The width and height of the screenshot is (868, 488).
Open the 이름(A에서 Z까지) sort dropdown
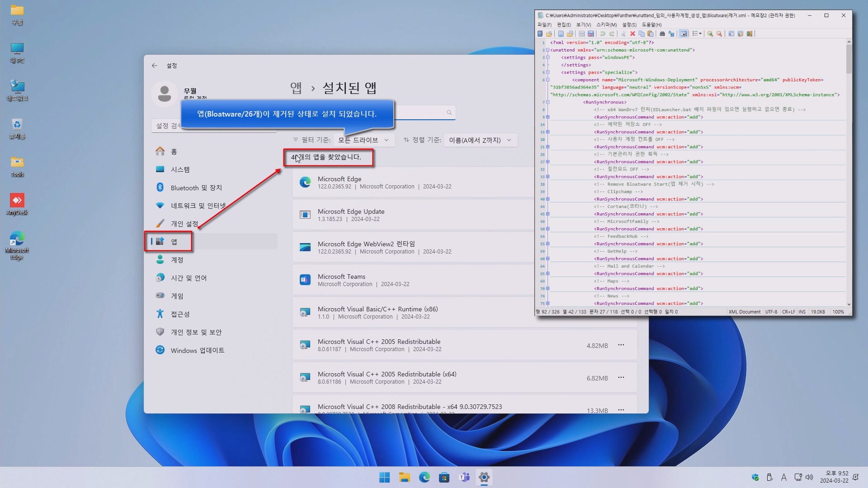480,140
